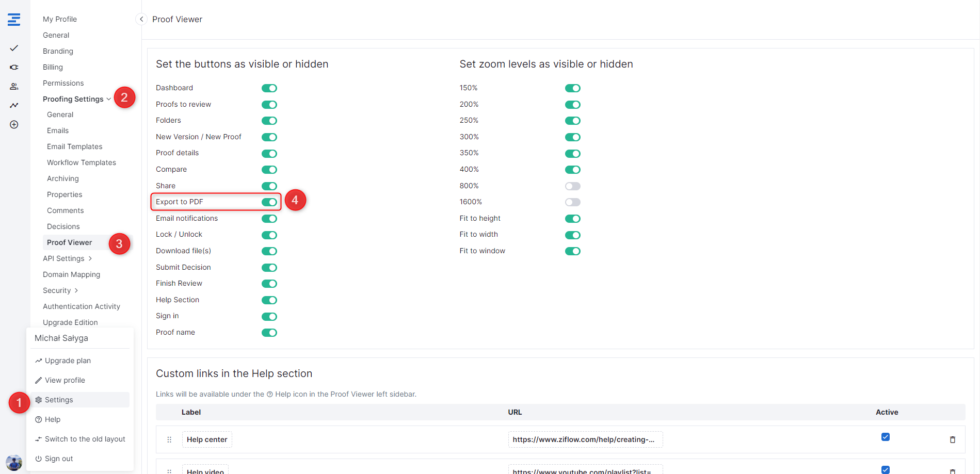Click the user avatar at bottom left
The width and height of the screenshot is (980, 474).
[x=14, y=462]
